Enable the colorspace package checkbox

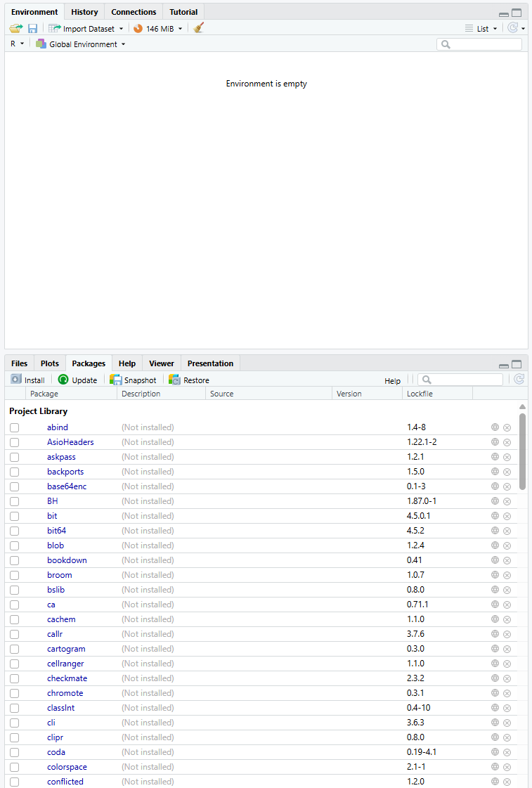click(15, 767)
